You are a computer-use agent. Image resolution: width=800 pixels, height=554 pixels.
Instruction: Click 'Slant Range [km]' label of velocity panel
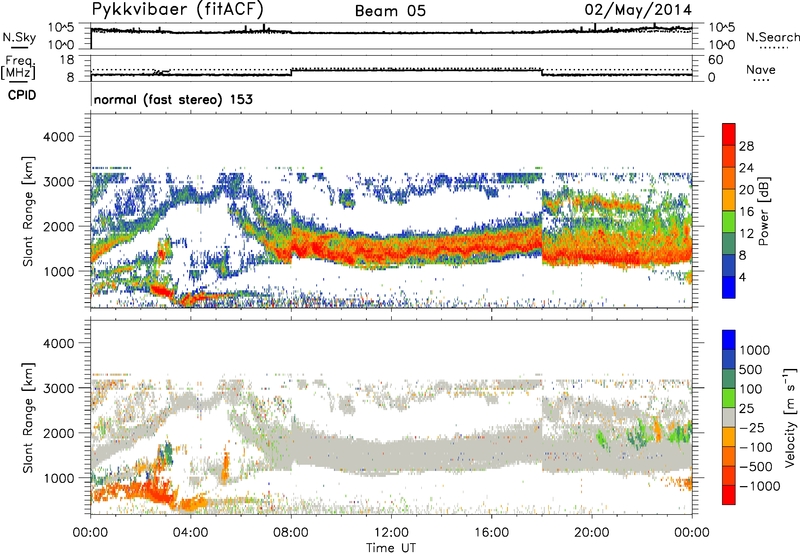pyautogui.click(x=28, y=418)
